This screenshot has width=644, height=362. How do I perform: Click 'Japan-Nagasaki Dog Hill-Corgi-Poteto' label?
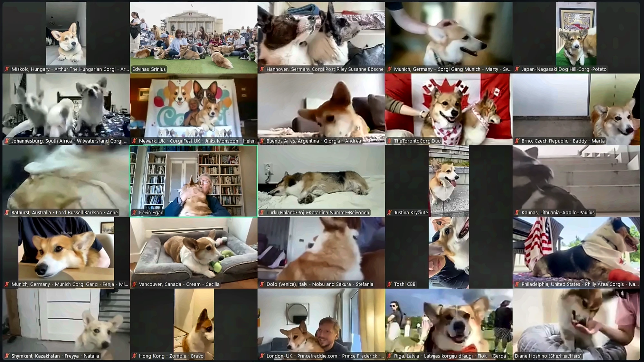pos(564,69)
